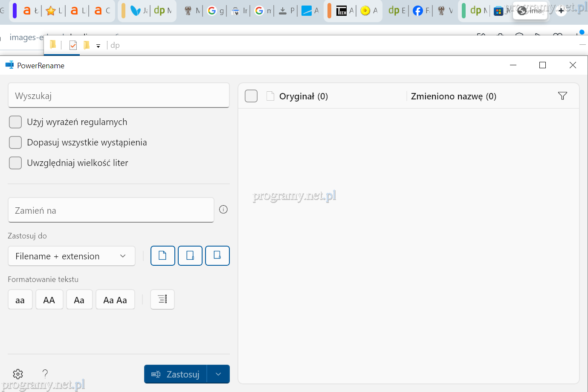Image resolution: width=588 pixels, height=392 pixels.
Task: Show info next to Zamień na field
Action: 223,209
